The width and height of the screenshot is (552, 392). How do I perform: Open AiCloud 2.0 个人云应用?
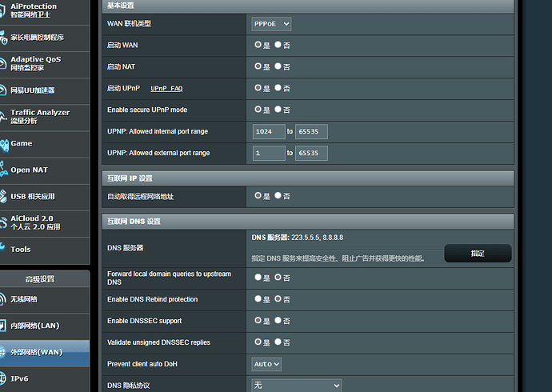click(35, 222)
